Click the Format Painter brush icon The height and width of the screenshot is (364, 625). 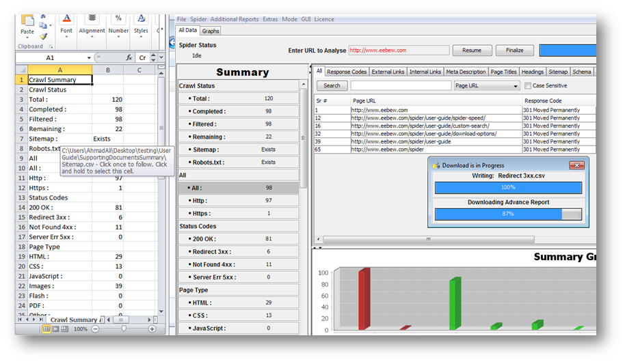pyautogui.click(x=42, y=36)
